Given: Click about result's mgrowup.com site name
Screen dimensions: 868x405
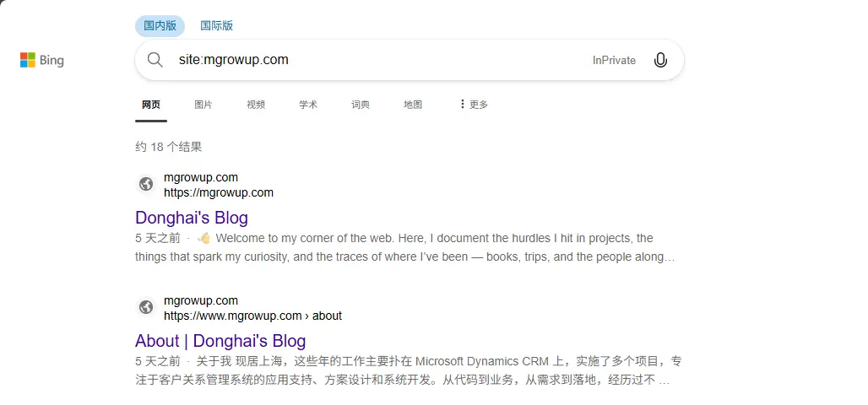Looking at the screenshot, I should [x=201, y=300].
